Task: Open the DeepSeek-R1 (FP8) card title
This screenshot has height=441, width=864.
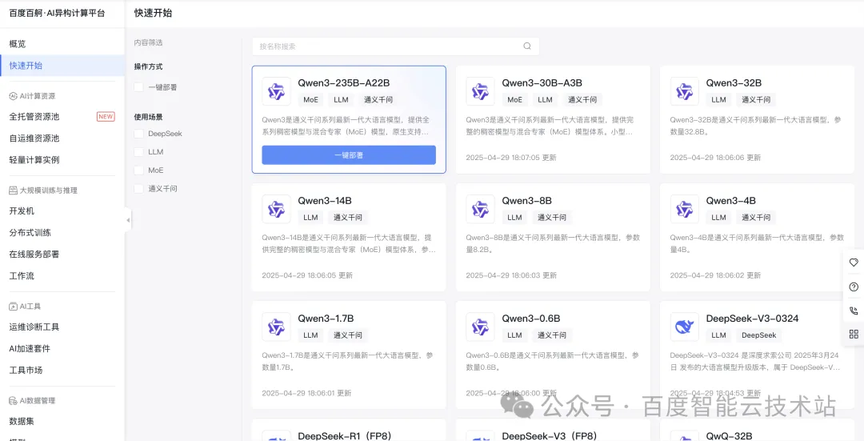Action: point(344,436)
